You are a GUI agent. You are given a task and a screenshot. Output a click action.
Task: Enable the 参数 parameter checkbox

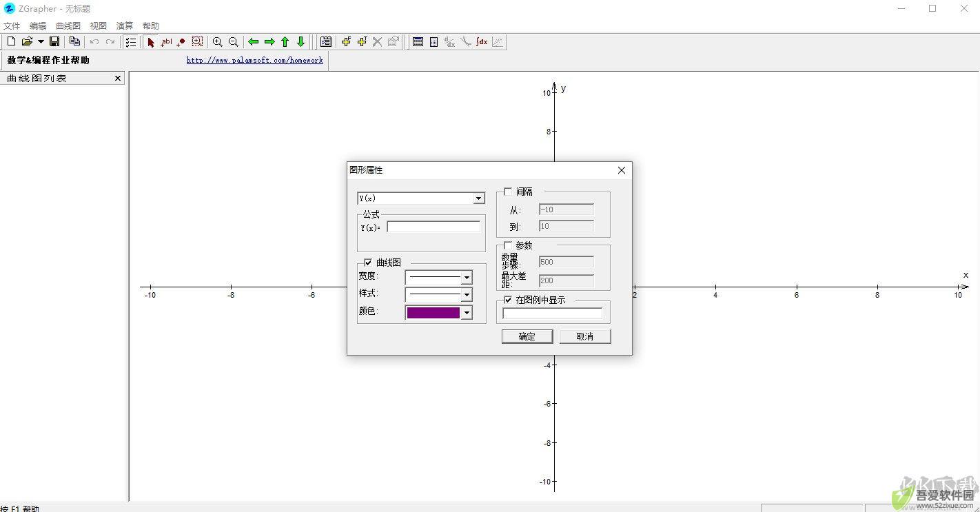click(x=508, y=245)
